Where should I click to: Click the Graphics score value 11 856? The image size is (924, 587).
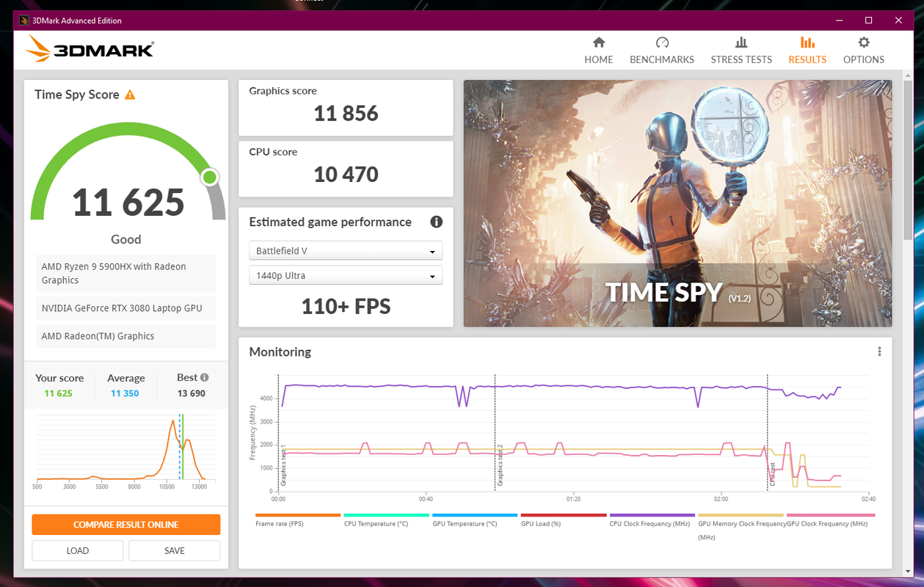(x=346, y=114)
